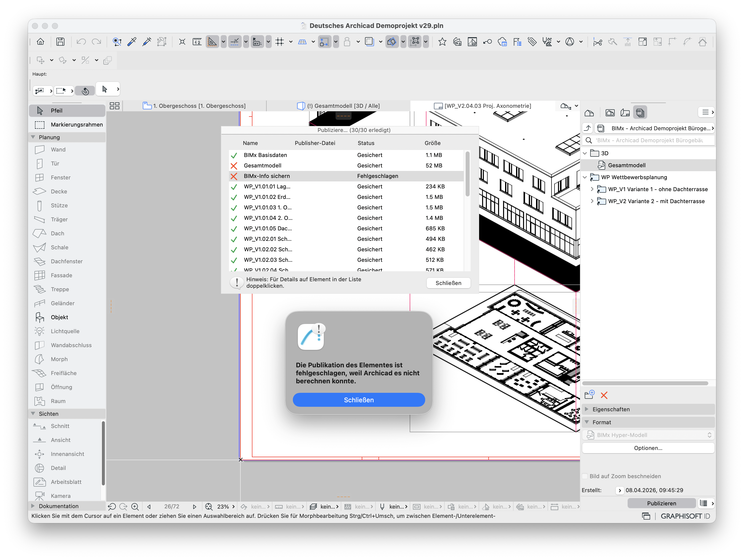Toggle the snap guides toolbar button
Screen dimensions: 744x560
click(x=235, y=42)
